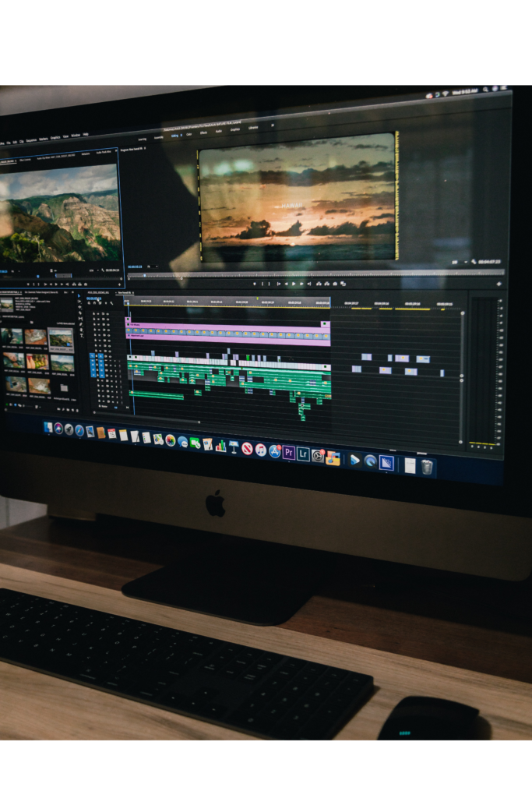Open Comparison View in Program monitor
The height and width of the screenshot is (798, 532).
coord(343,284)
